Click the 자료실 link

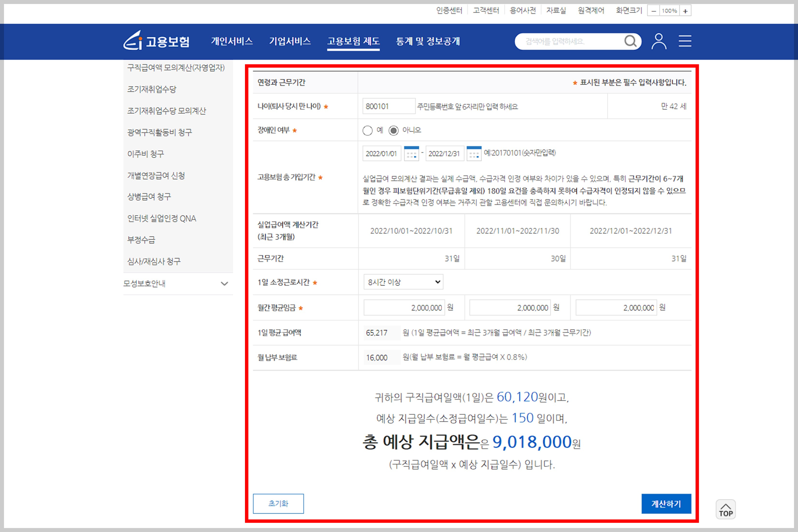[556, 11]
